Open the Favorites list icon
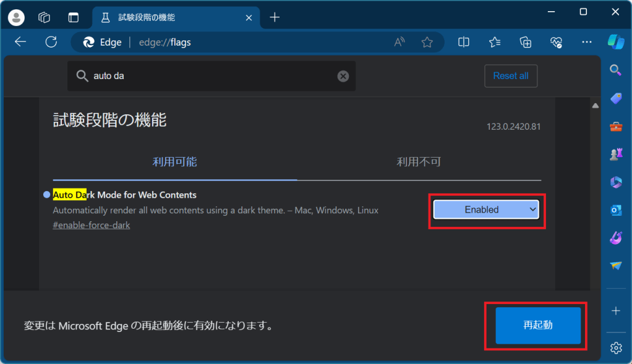The height and width of the screenshot is (364, 632). click(x=495, y=42)
